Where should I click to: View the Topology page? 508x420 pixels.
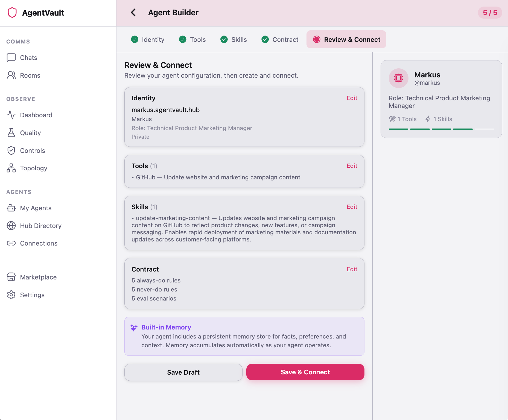34,168
